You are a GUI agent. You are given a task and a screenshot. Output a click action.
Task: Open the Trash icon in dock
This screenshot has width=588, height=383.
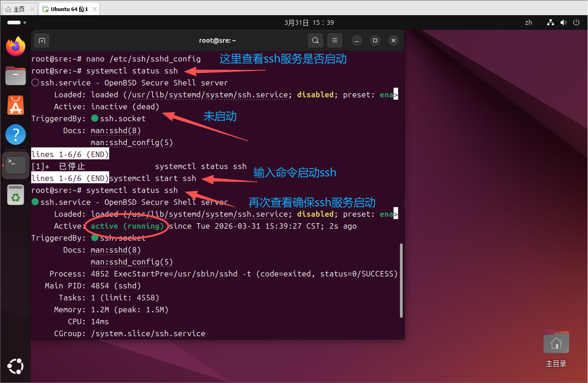tap(16, 194)
